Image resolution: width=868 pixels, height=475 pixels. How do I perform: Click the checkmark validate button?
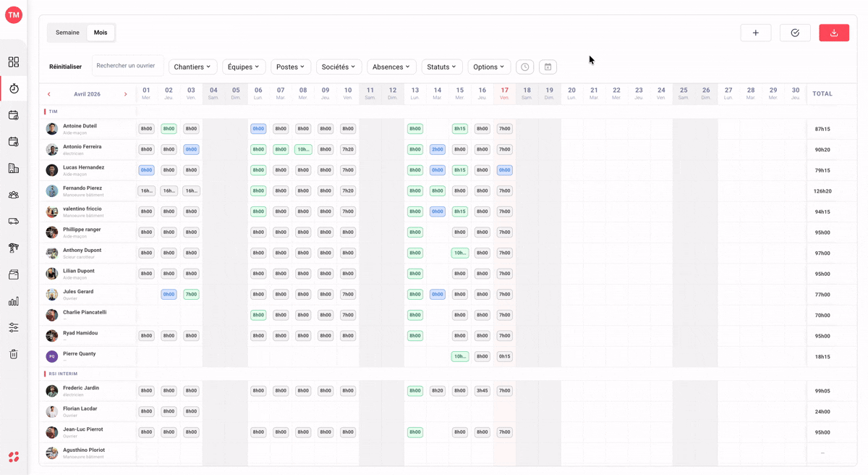[x=795, y=33]
